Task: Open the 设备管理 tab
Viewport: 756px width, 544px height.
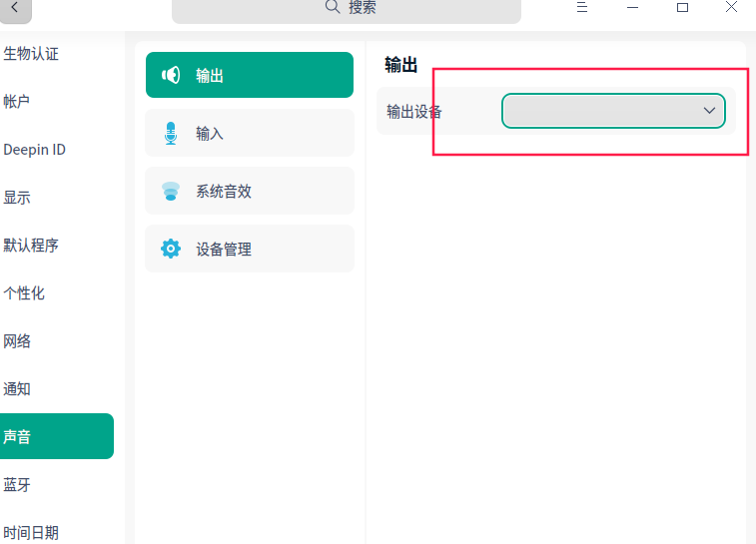Action: (x=250, y=250)
